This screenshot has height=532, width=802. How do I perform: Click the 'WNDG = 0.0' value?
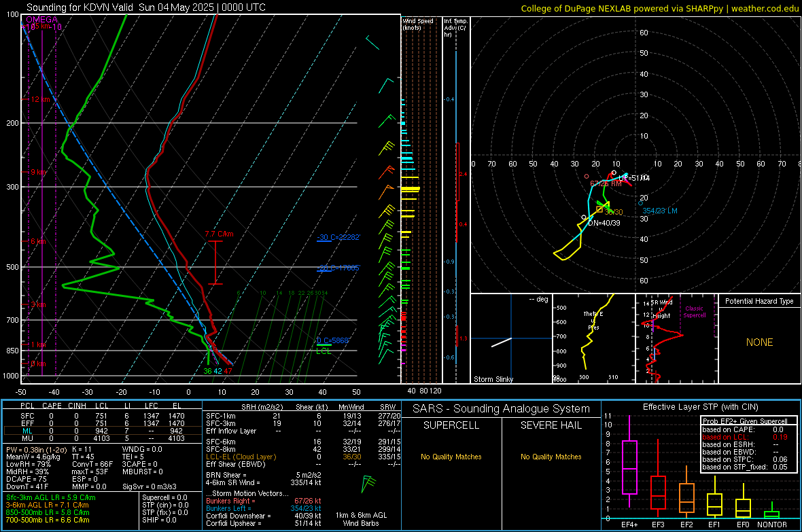click(142, 449)
